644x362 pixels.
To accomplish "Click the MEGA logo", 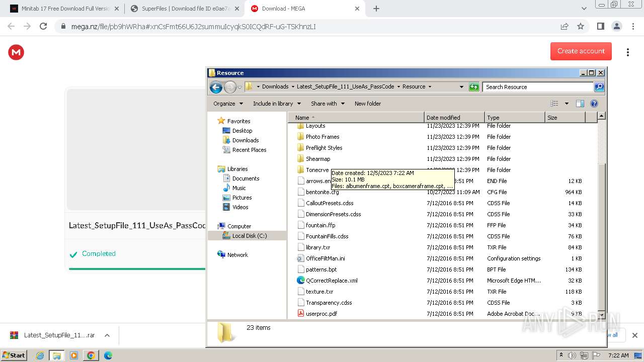I will click(x=16, y=52).
